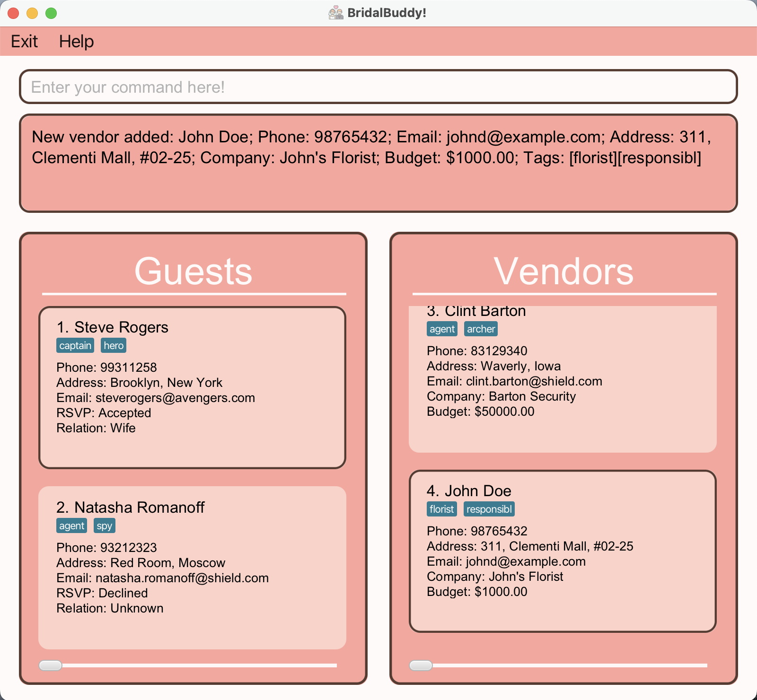Click the captain tag on Steve Rogers
757x700 pixels.
[75, 345]
